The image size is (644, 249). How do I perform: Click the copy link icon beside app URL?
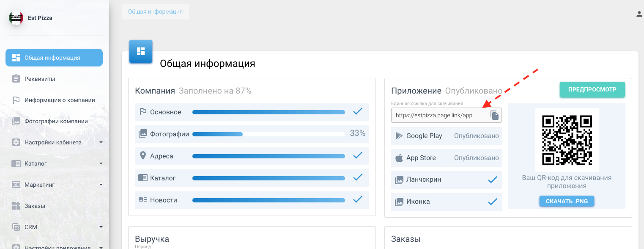click(494, 115)
